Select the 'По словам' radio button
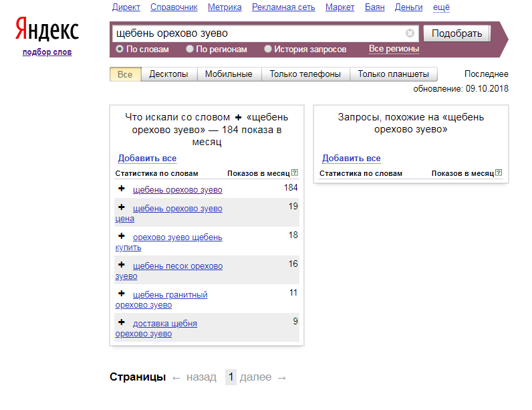 click(120, 49)
